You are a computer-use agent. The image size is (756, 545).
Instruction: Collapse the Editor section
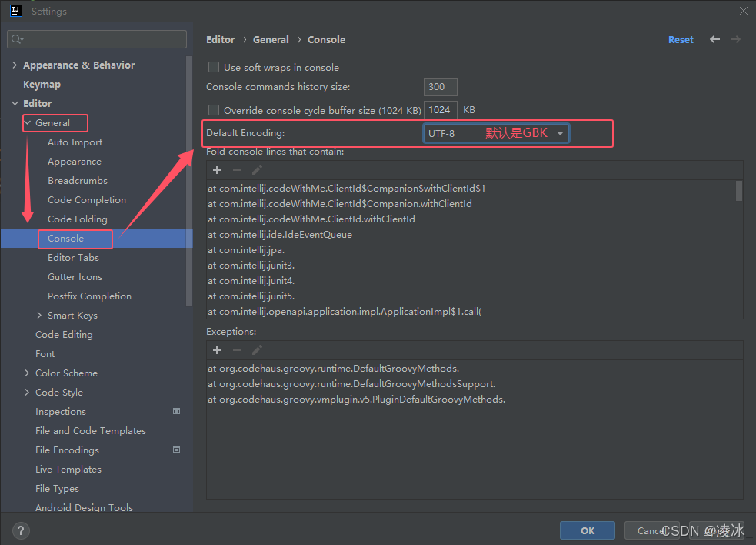point(15,103)
